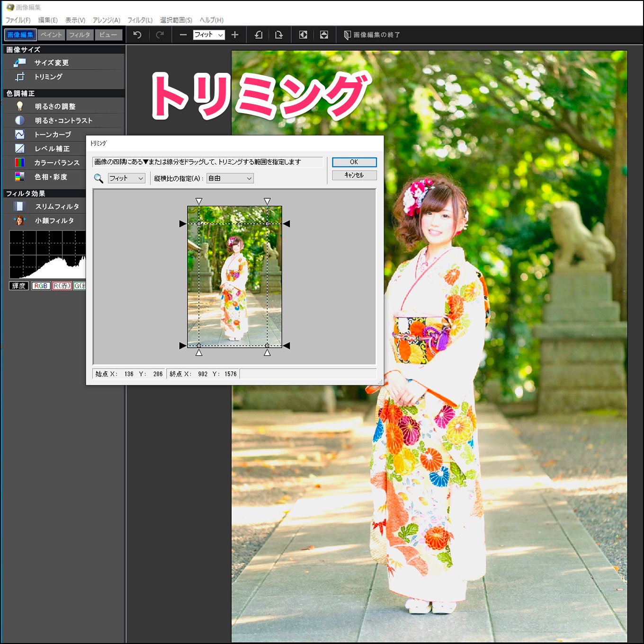Click the main kimono photo canvas
644x644 pixels.
tap(429, 345)
